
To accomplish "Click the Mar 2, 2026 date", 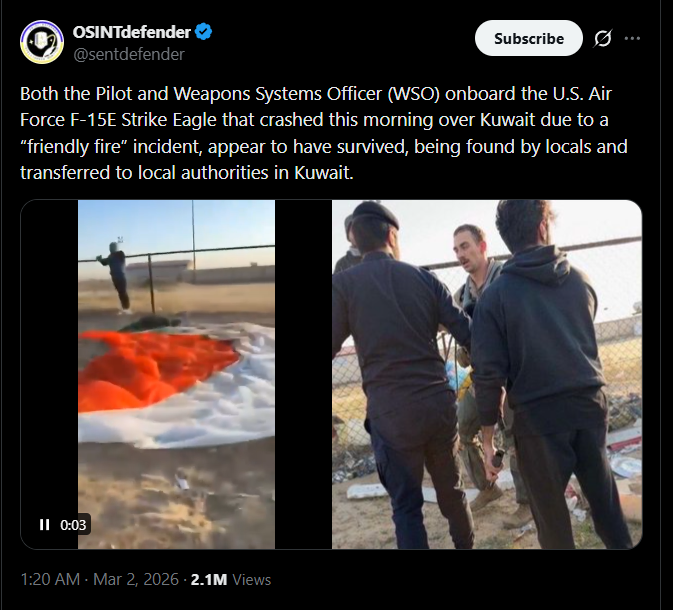I will 136,579.
